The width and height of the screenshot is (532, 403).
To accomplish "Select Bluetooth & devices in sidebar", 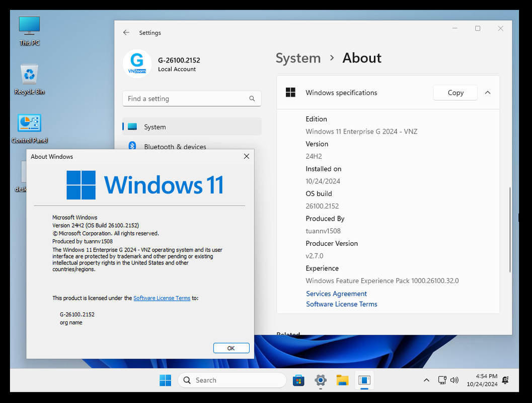I will [x=192, y=146].
